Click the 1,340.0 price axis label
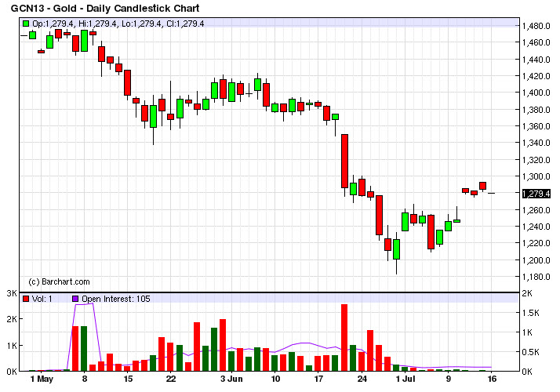Screen dimensions: 560x392 point(536,143)
